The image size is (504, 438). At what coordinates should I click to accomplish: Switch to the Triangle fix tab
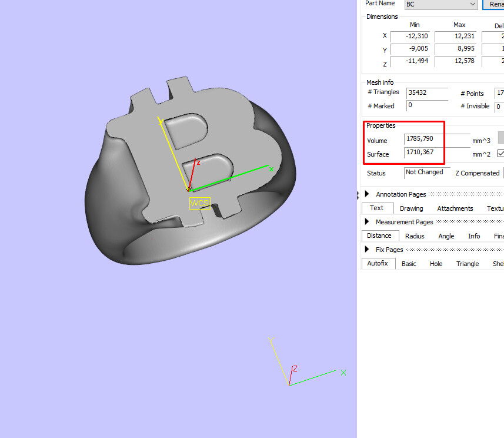(467, 264)
